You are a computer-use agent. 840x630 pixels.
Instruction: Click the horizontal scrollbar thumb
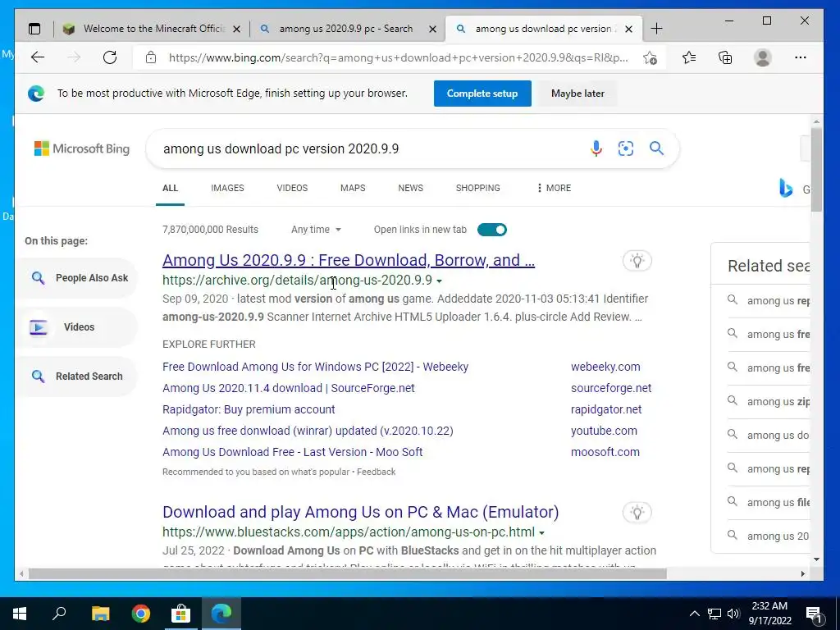(348, 573)
